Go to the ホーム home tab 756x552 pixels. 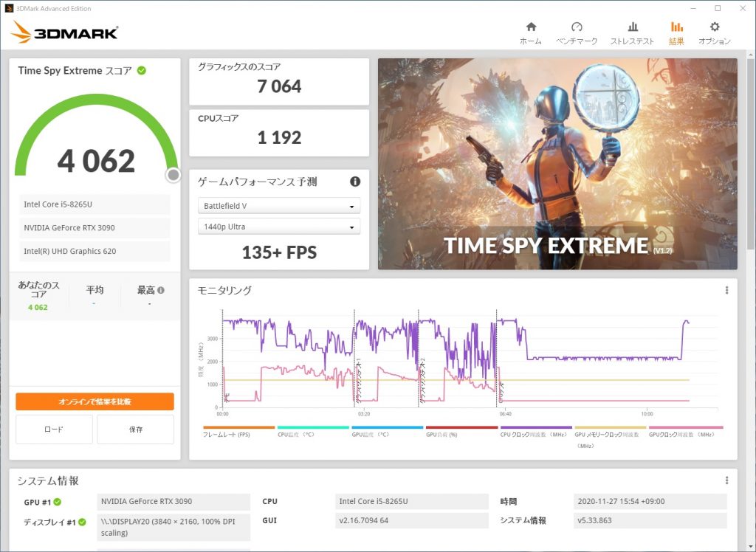[x=530, y=33]
